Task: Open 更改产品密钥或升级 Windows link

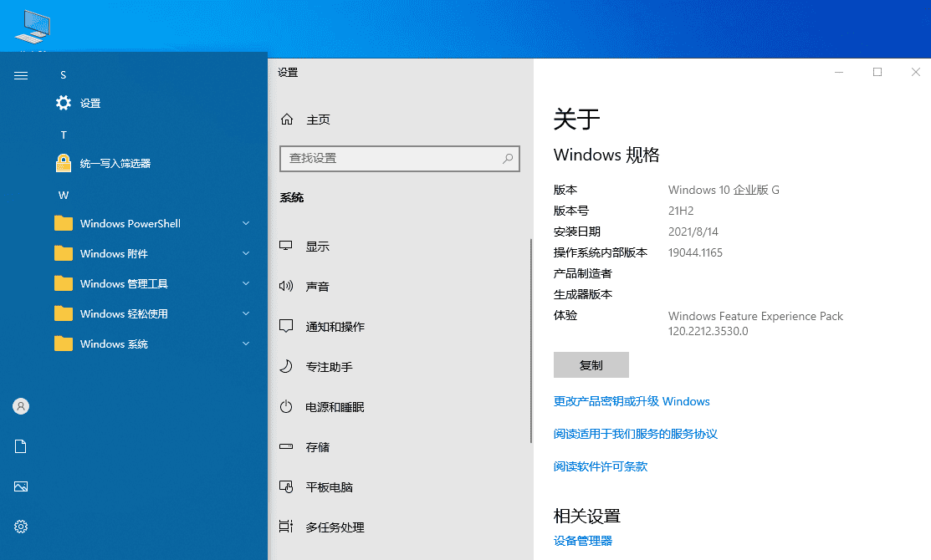Action: [x=632, y=401]
